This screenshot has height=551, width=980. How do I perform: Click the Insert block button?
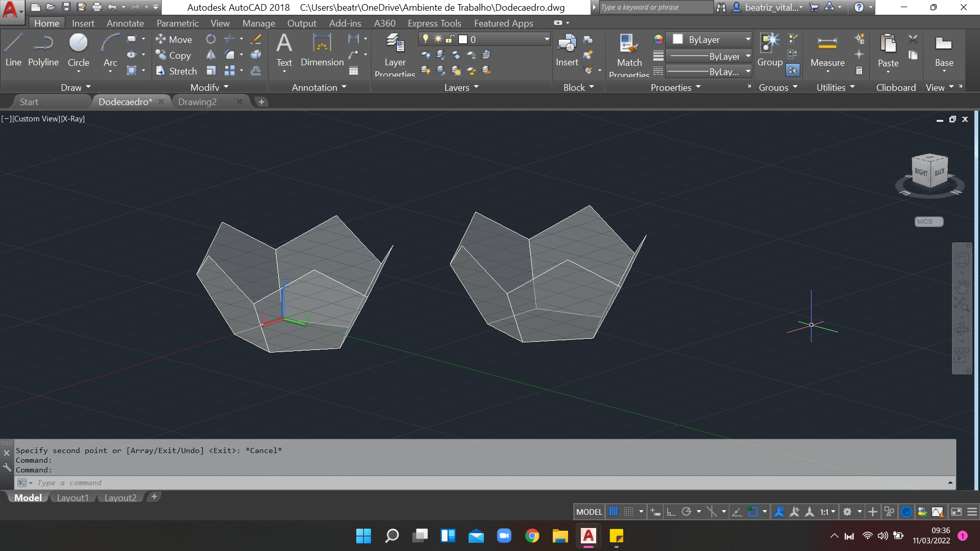point(567,50)
